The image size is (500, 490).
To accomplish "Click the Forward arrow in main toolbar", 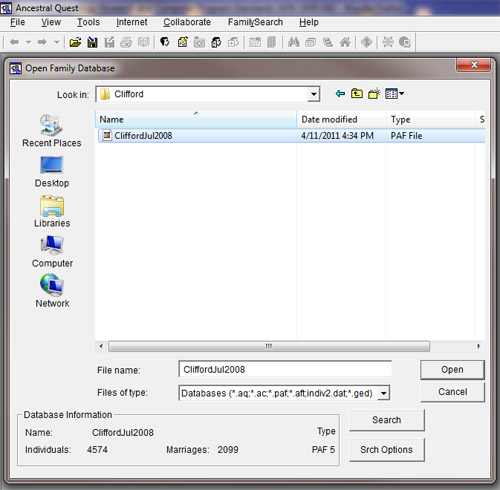I will (x=42, y=42).
